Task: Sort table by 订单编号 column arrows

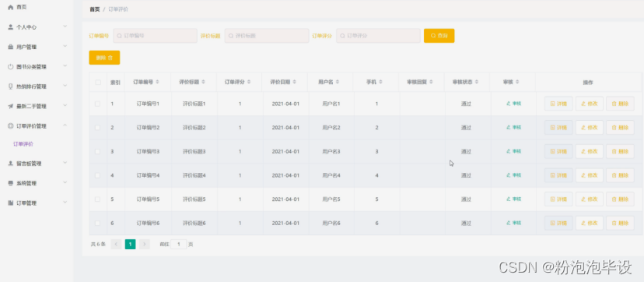Action: coord(157,83)
